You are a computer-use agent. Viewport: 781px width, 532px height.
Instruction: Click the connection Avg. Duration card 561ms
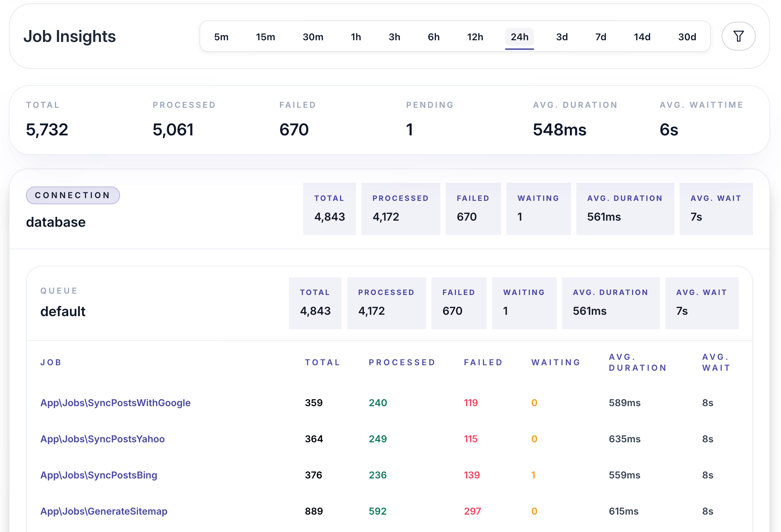[625, 209]
